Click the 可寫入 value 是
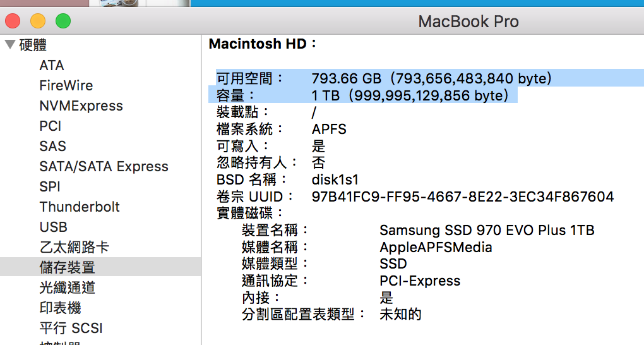 (318, 146)
